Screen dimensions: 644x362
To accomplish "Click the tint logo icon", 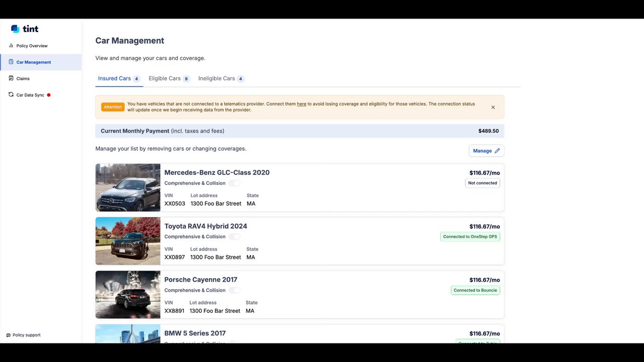I will (x=15, y=29).
